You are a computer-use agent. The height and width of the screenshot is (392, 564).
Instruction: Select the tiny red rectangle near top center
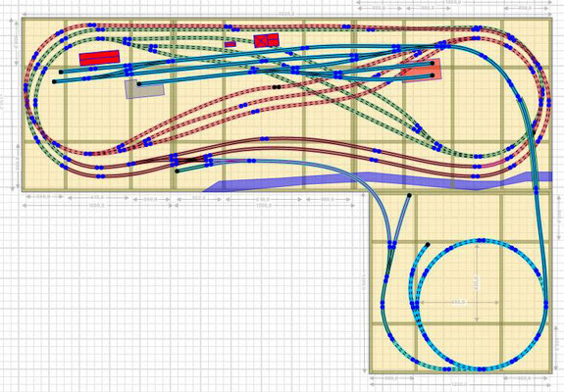point(231,44)
